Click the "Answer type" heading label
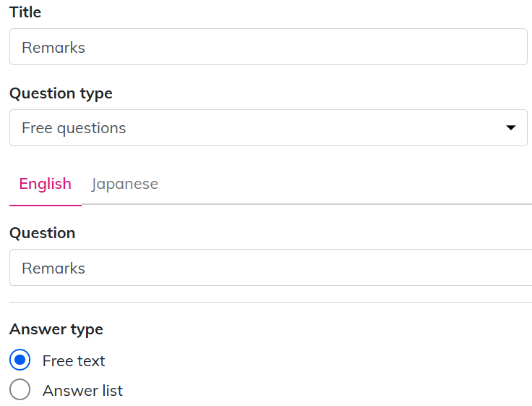 [x=56, y=329]
